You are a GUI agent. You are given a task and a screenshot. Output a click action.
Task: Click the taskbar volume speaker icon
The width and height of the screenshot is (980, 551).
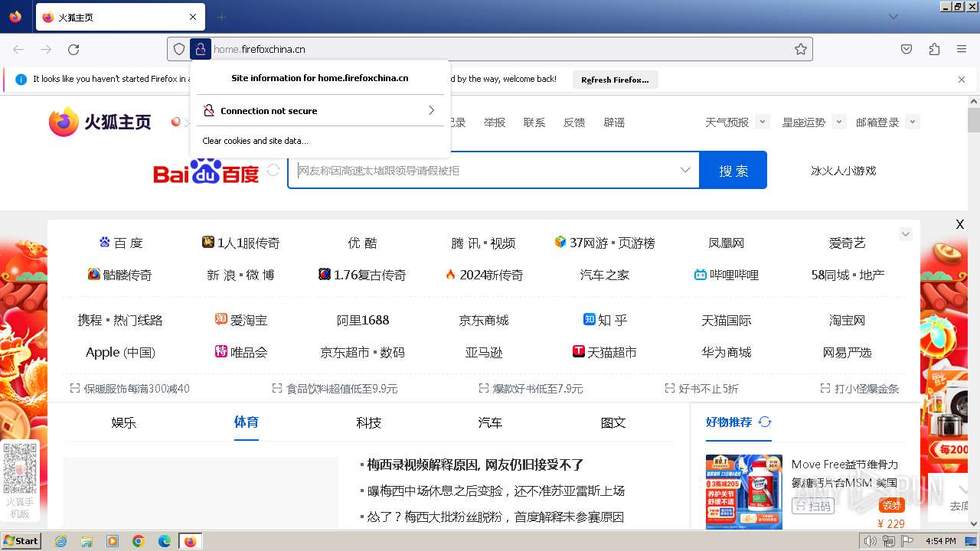pyautogui.click(x=870, y=541)
